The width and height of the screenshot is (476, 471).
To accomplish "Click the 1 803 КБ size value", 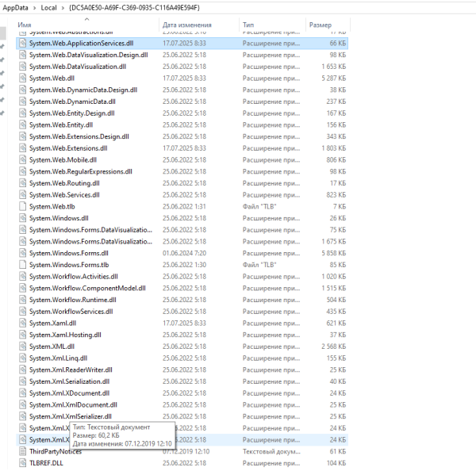I will click(334, 148).
